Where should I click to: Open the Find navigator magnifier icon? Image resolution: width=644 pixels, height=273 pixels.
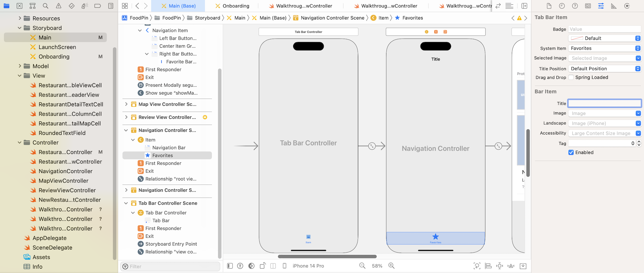46,6
